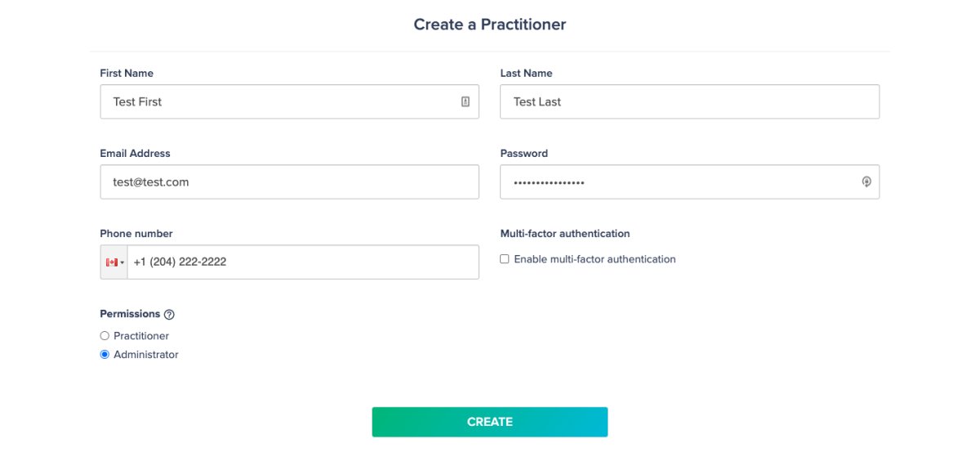Enable multi-factor authentication checkbox

[505, 259]
